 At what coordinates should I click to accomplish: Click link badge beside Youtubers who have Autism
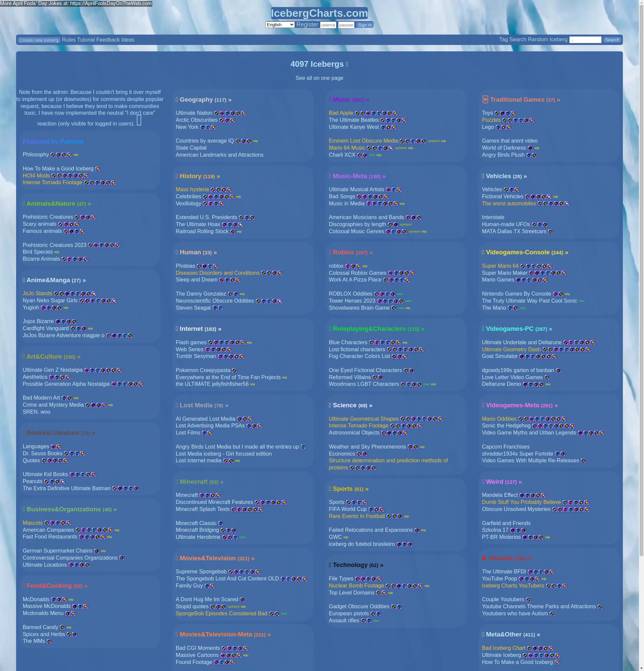point(552,614)
